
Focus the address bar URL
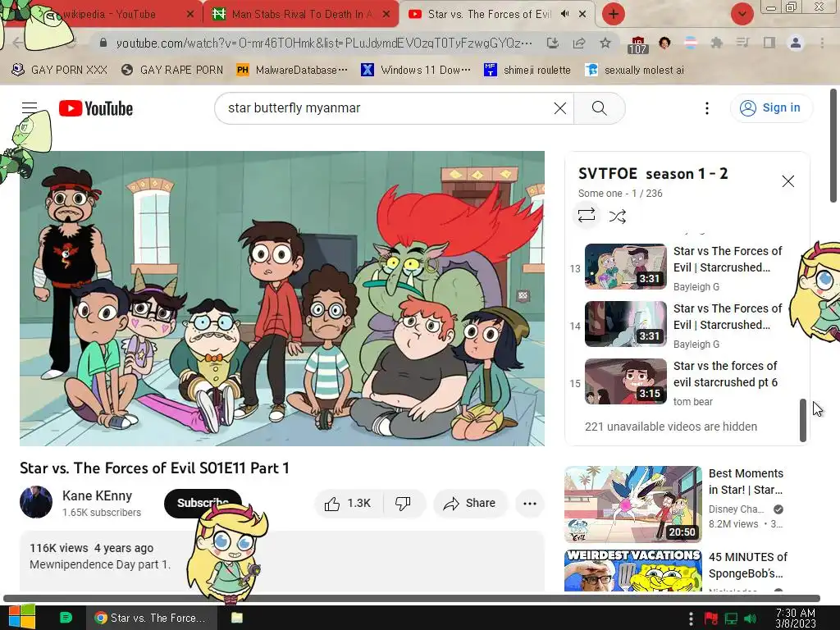[324, 43]
